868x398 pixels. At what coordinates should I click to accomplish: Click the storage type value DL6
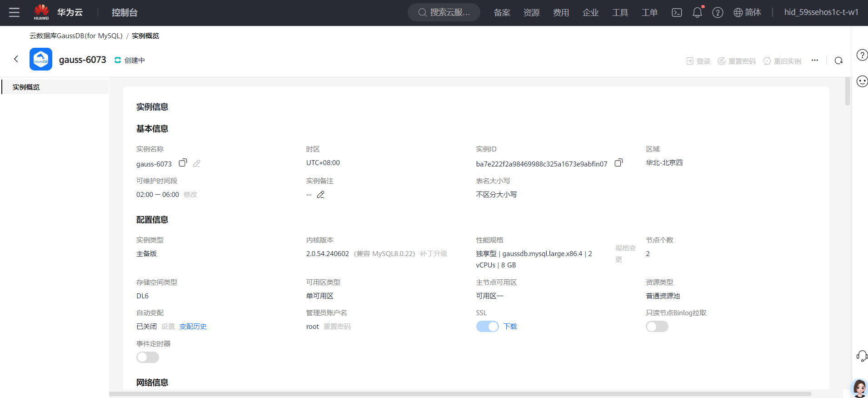coord(142,296)
